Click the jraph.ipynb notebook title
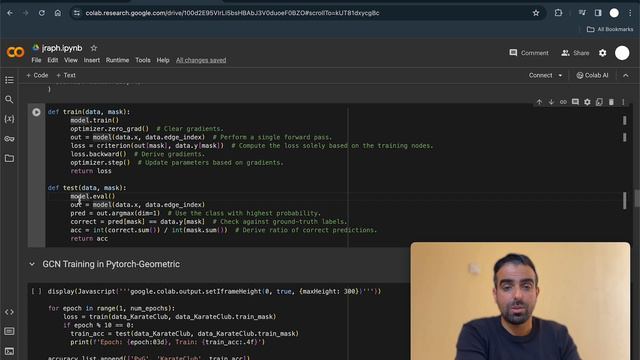Screen dimensions: 640x360 click(x=62, y=48)
